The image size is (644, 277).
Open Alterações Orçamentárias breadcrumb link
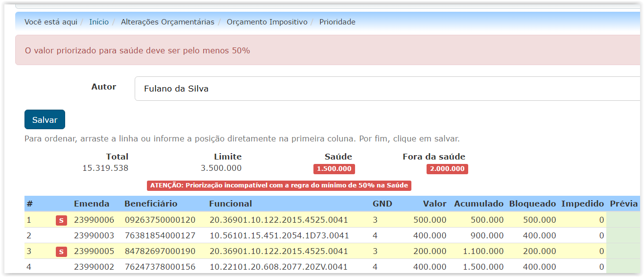click(x=167, y=22)
